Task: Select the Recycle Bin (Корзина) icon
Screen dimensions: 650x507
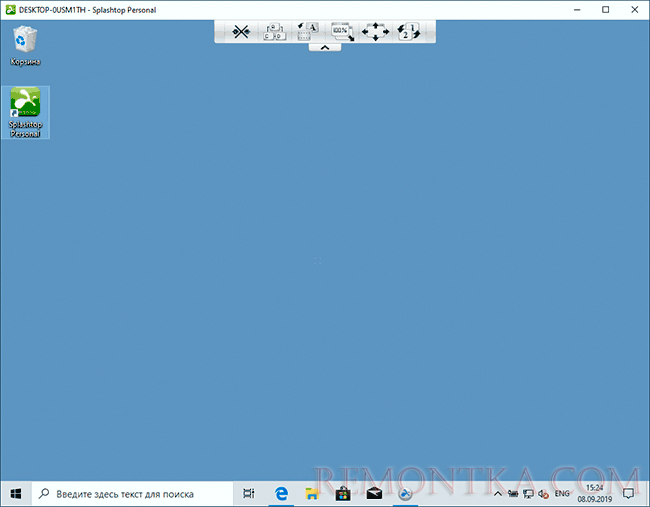Action: click(x=25, y=46)
